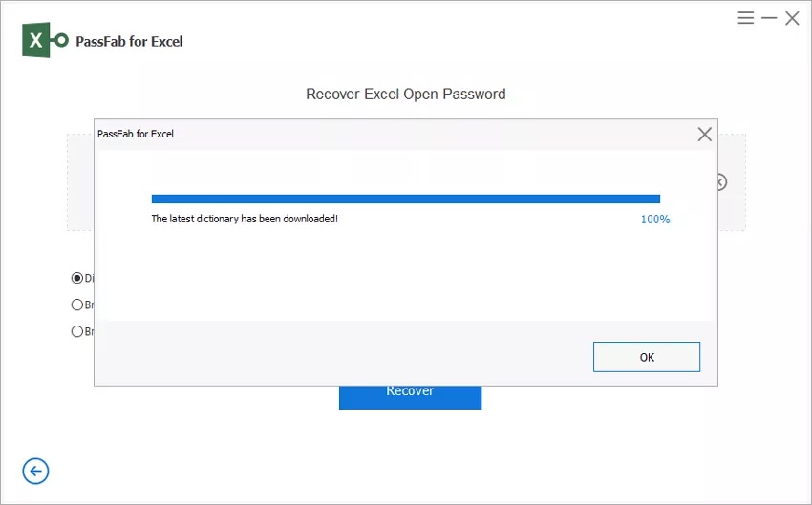812x505 pixels.
Task: Close the PassFab for Excel dialog
Action: (x=704, y=135)
